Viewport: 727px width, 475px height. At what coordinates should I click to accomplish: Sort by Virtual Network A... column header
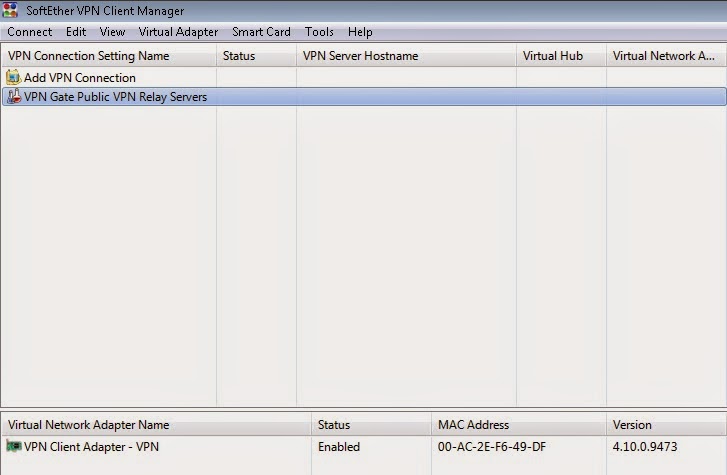coord(666,56)
